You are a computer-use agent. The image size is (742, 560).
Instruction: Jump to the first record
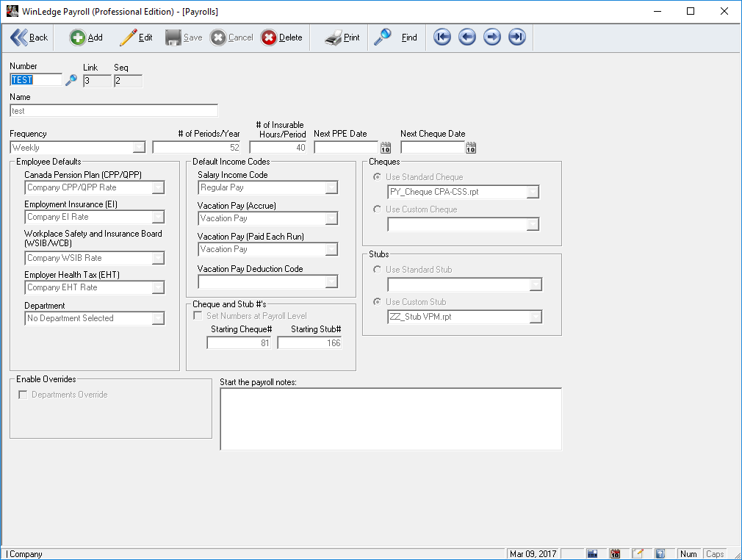(x=442, y=37)
